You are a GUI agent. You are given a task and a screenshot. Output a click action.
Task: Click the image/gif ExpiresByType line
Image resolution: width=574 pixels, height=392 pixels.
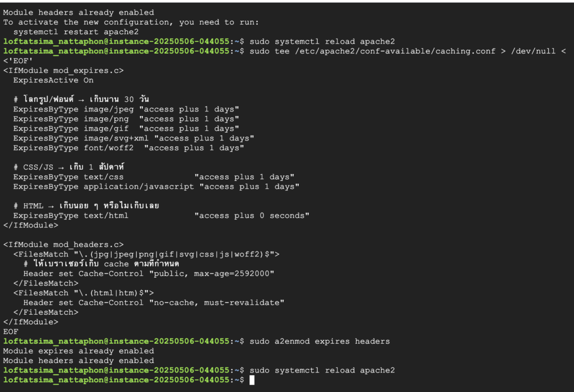[x=126, y=129]
